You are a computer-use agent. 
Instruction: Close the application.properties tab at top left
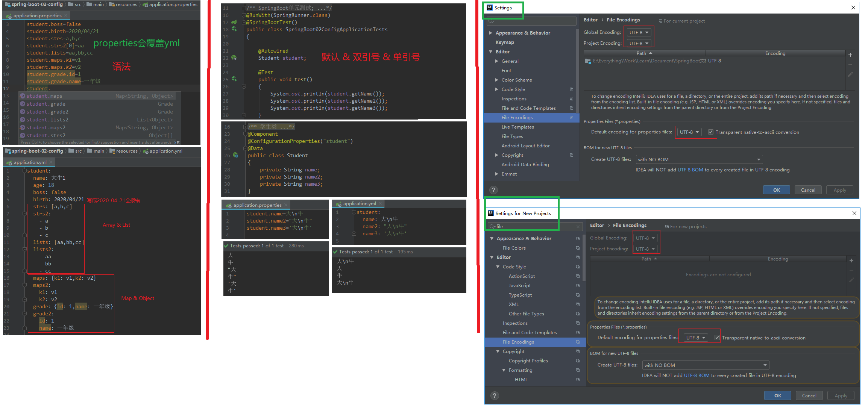pyautogui.click(x=66, y=15)
